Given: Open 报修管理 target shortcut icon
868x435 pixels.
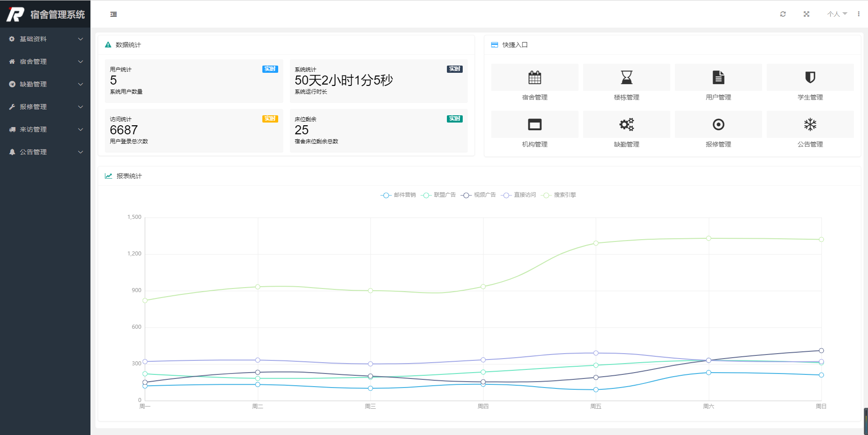Looking at the screenshot, I should point(718,124).
